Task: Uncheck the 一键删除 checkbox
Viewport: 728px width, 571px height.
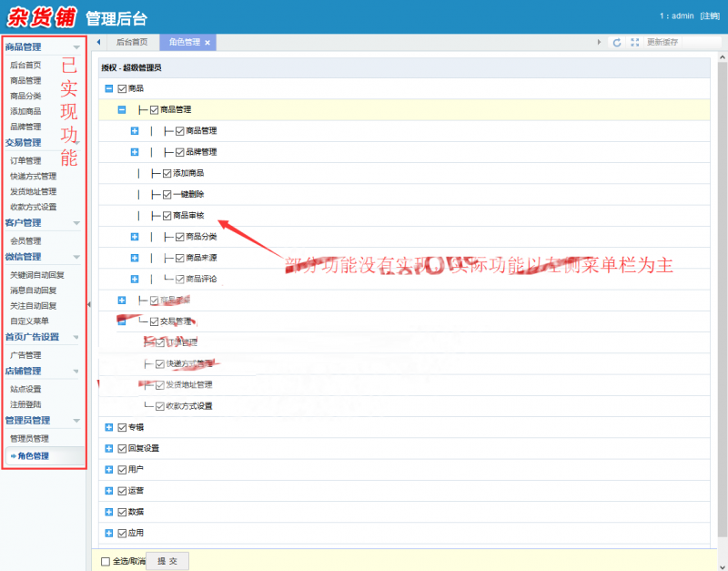Action: click(167, 195)
